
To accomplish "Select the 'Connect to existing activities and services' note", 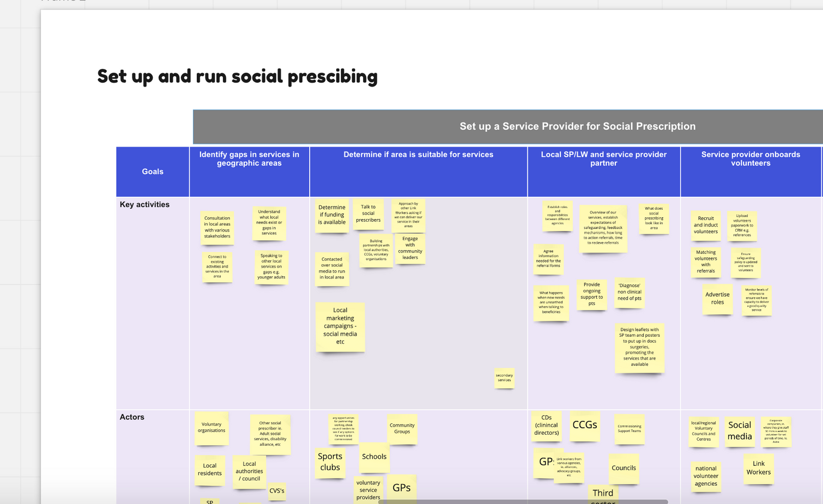I will [217, 266].
